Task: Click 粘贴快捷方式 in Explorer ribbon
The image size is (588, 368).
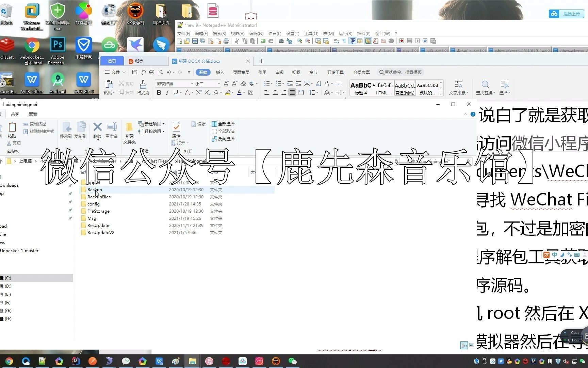Action: 39,131
